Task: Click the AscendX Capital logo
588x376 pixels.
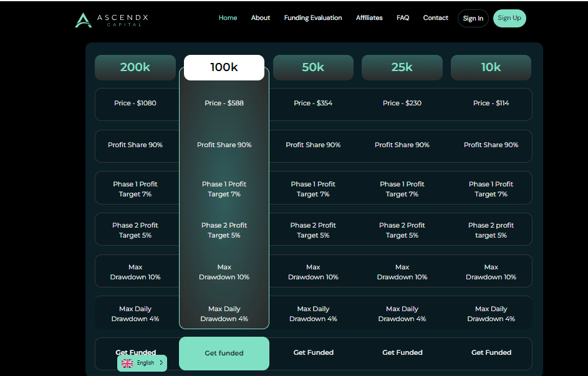Action: tap(112, 20)
